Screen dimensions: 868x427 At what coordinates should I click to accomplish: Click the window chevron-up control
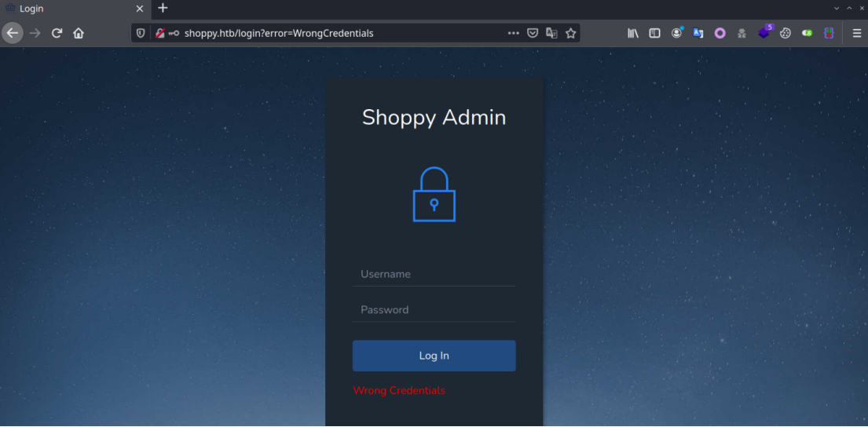pos(849,9)
